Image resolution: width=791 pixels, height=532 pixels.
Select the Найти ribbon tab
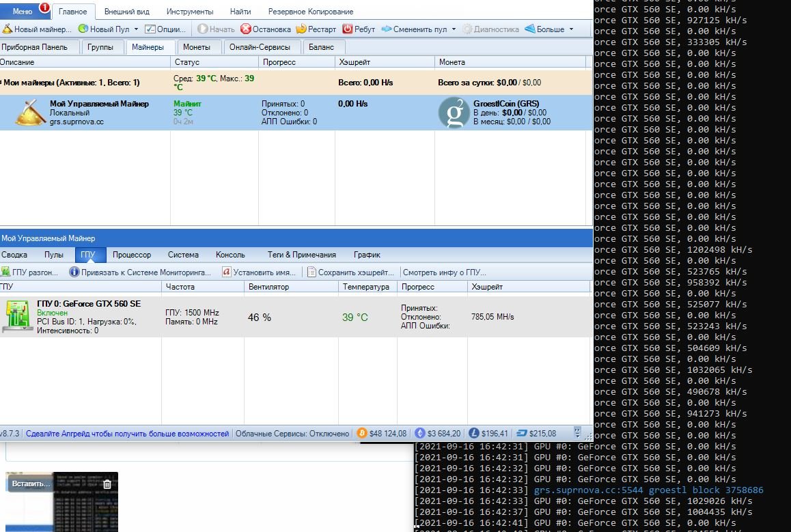(x=240, y=11)
